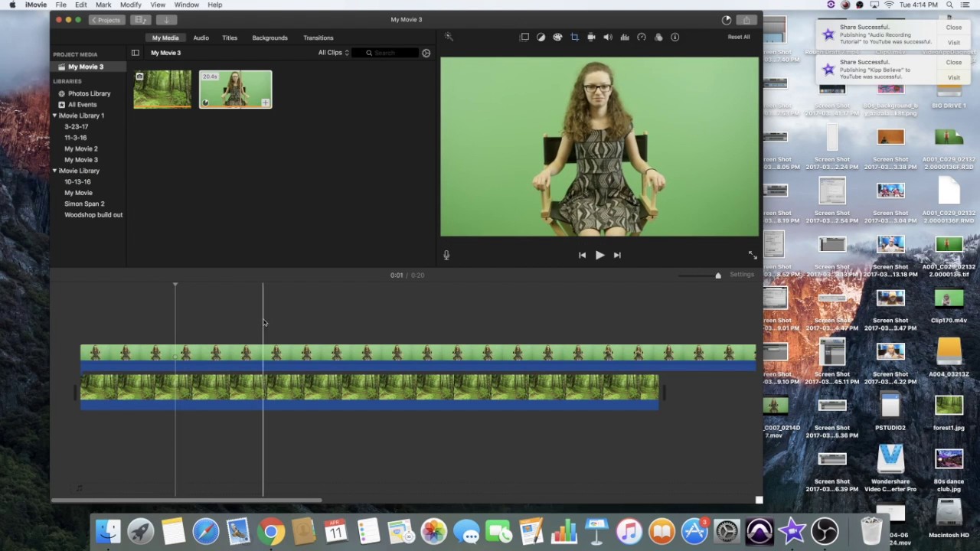Select the forest background clip in timeline
The width and height of the screenshot is (980, 551).
[369, 392]
